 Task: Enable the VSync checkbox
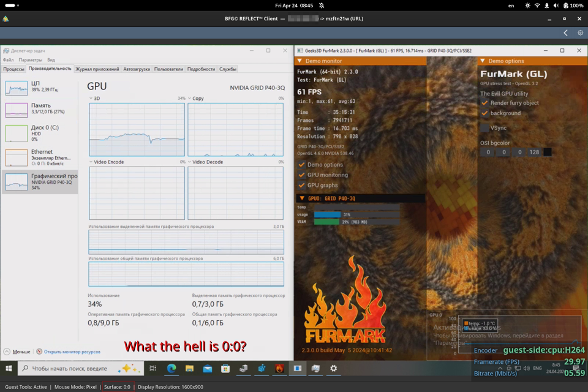tap(484, 128)
